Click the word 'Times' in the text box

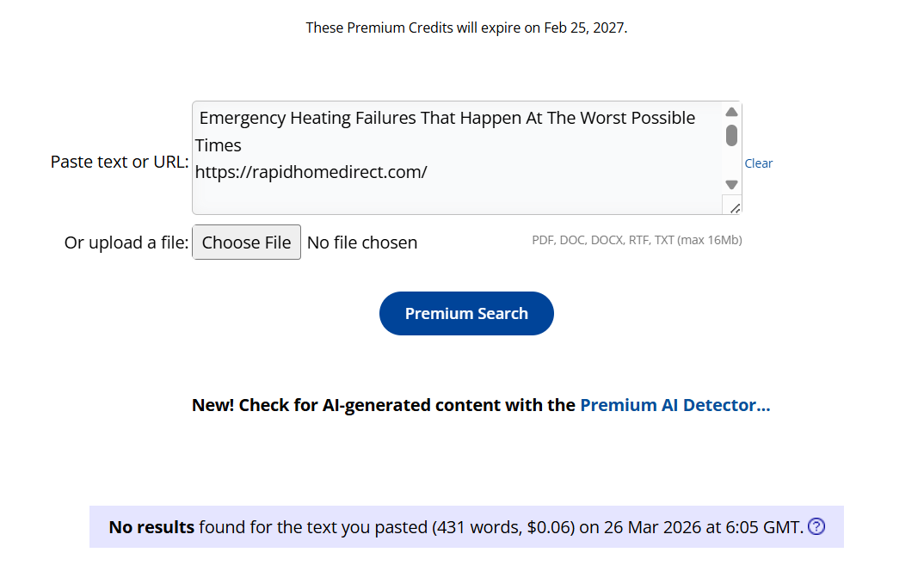pos(219,145)
